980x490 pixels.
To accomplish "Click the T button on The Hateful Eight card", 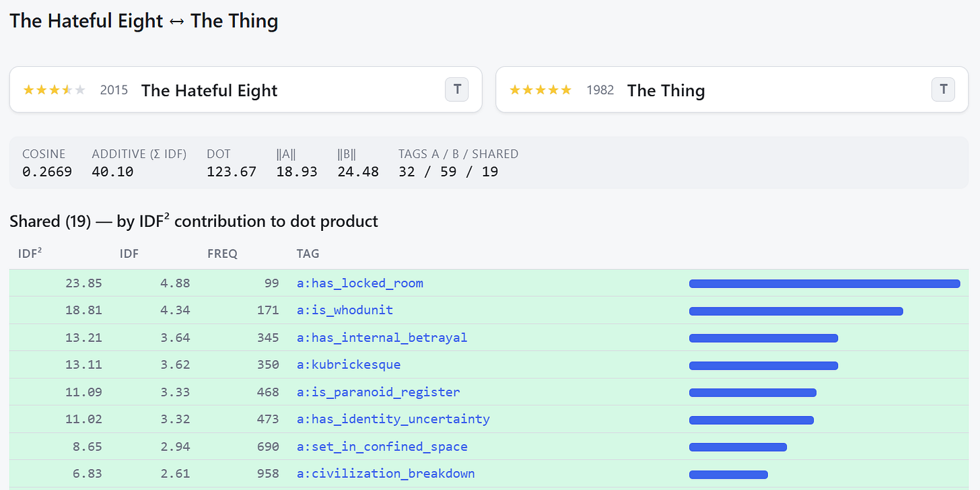I will [457, 90].
